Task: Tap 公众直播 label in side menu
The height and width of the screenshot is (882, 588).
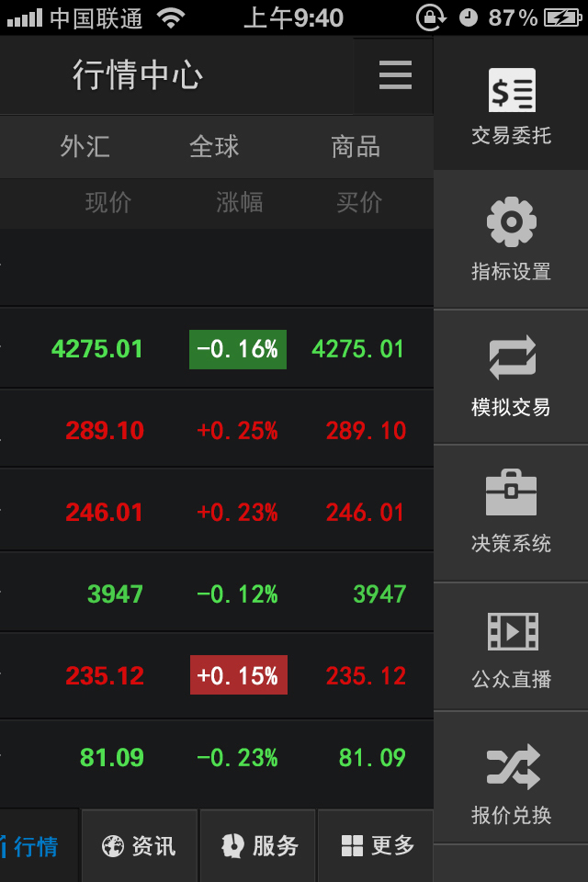Action: 512,680
